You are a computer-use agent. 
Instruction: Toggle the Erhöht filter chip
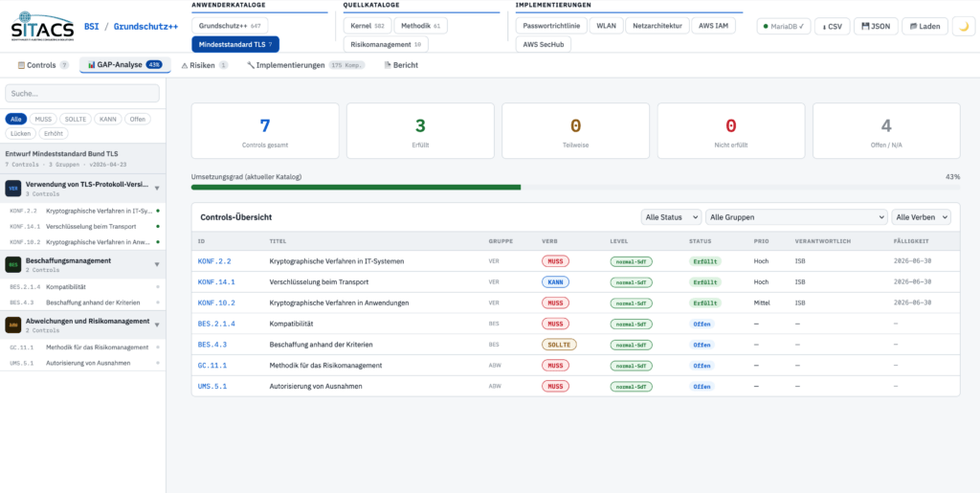54,133
